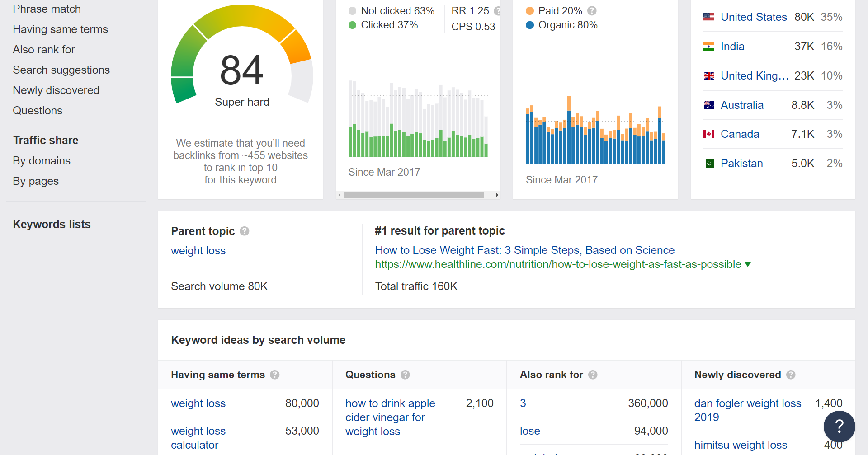Open Questions in sidebar

click(x=38, y=111)
